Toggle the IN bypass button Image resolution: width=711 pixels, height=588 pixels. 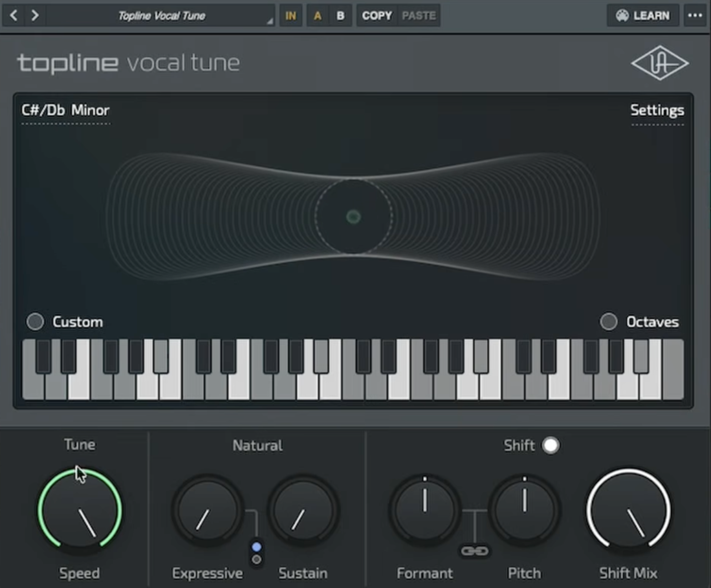(291, 16)
